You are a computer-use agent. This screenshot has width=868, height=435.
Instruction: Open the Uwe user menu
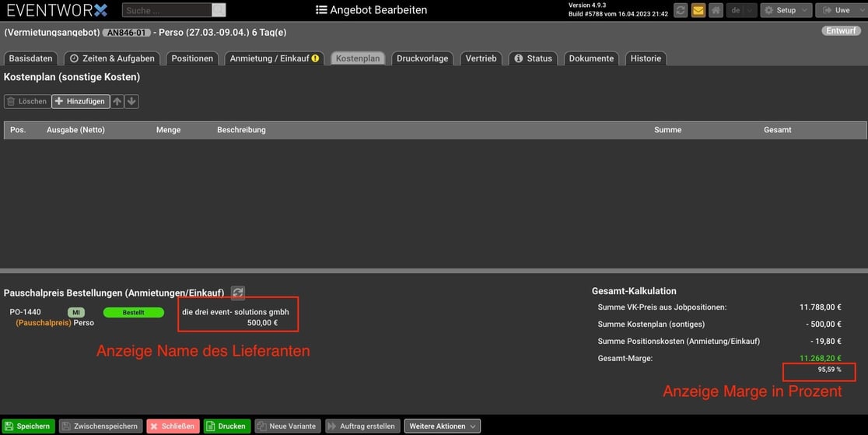click(x=841, y=10)
